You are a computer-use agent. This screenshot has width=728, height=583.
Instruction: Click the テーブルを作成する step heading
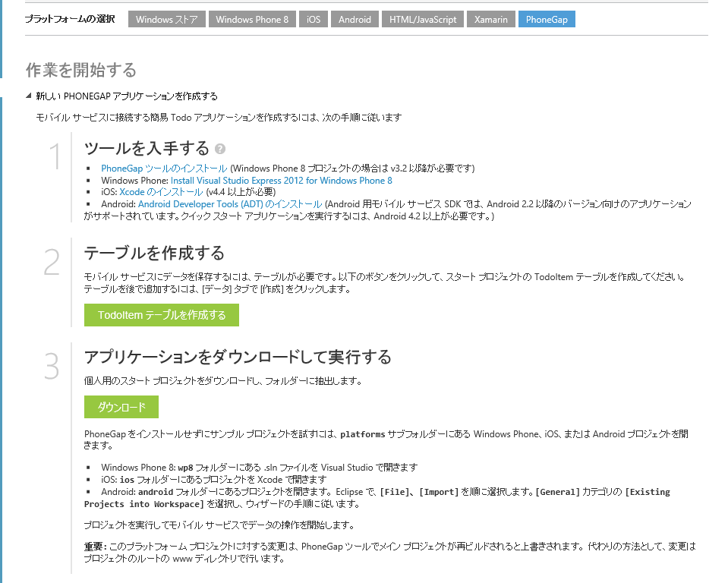pyautogui.click(x=154, y=253)
